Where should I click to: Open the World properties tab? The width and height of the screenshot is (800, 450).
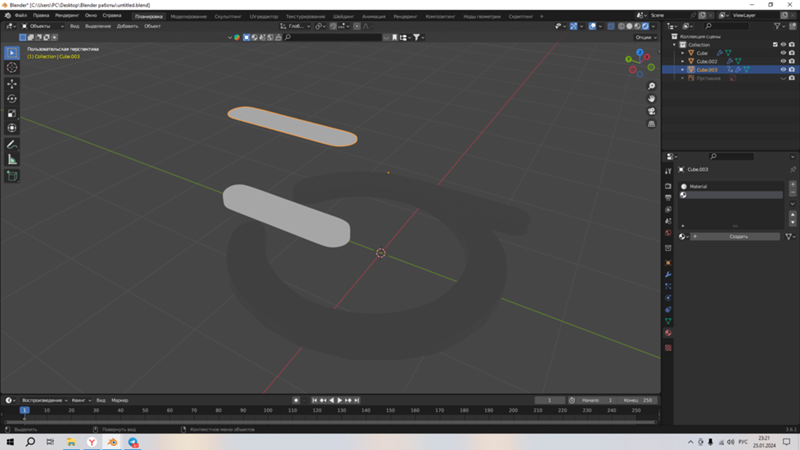pyautogui.click(x=668, y=233)
